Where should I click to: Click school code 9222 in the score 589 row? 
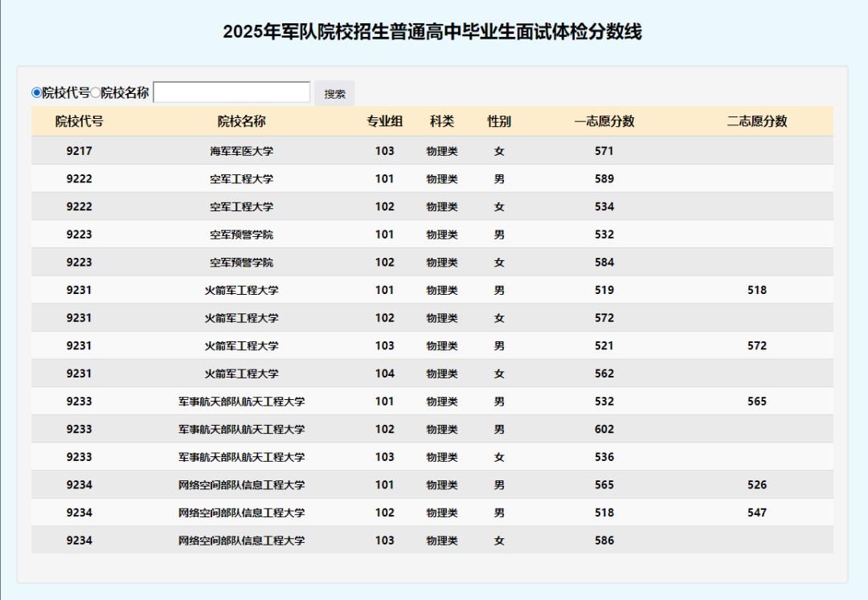[79, 178]
